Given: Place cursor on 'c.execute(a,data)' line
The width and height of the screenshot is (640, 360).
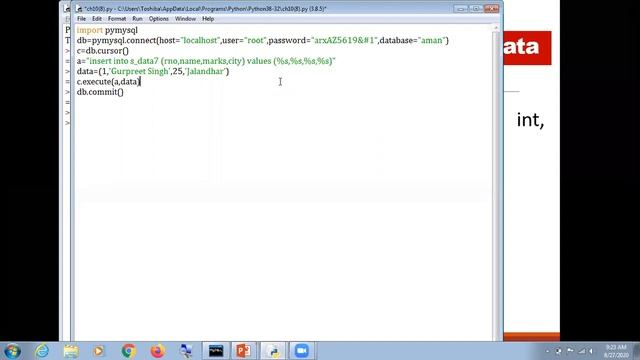Looking at the screenshot, I should (109, 82).
